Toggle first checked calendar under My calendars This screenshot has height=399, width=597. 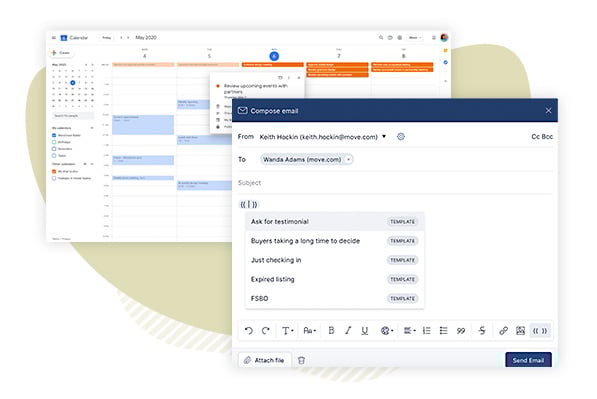(54, 135)
